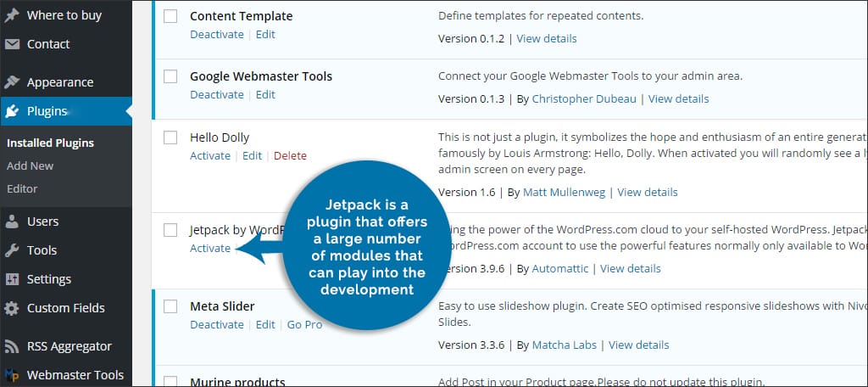Image resolution: width=868 pixels, height=387 pixels.
Task: Click the Content Template plugin name
Action: 241,16
